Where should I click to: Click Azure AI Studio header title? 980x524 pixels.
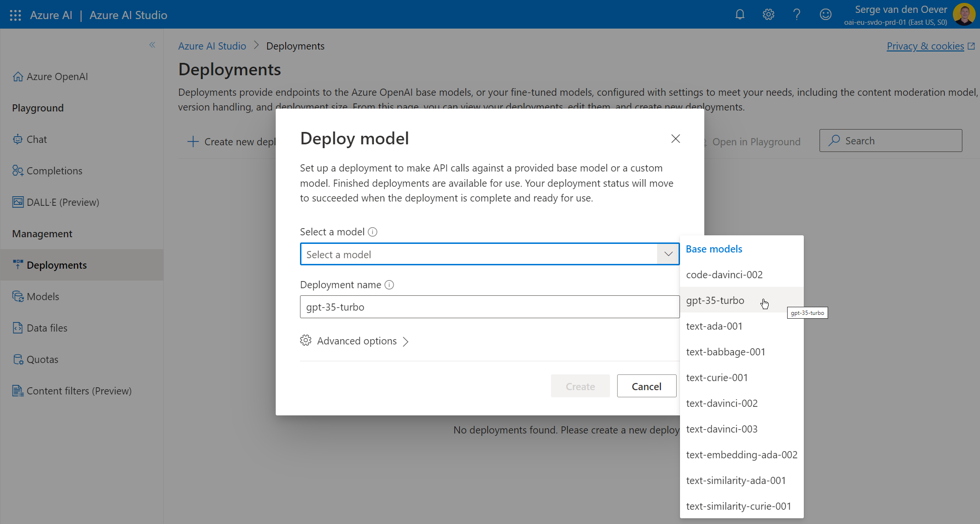[128, 15]
